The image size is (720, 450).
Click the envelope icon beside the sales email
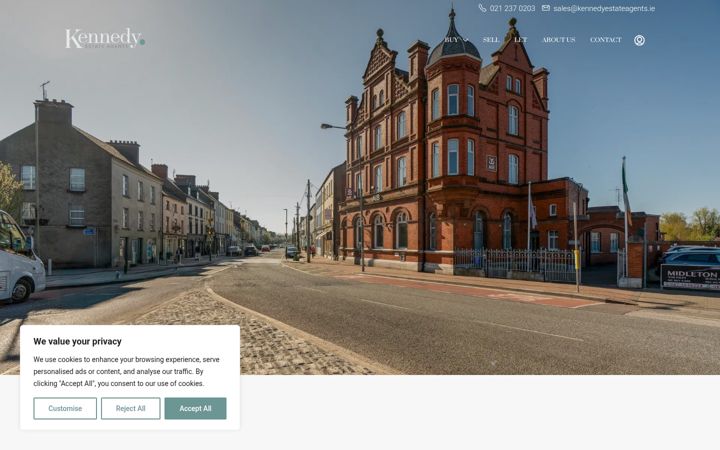(546, 8)
